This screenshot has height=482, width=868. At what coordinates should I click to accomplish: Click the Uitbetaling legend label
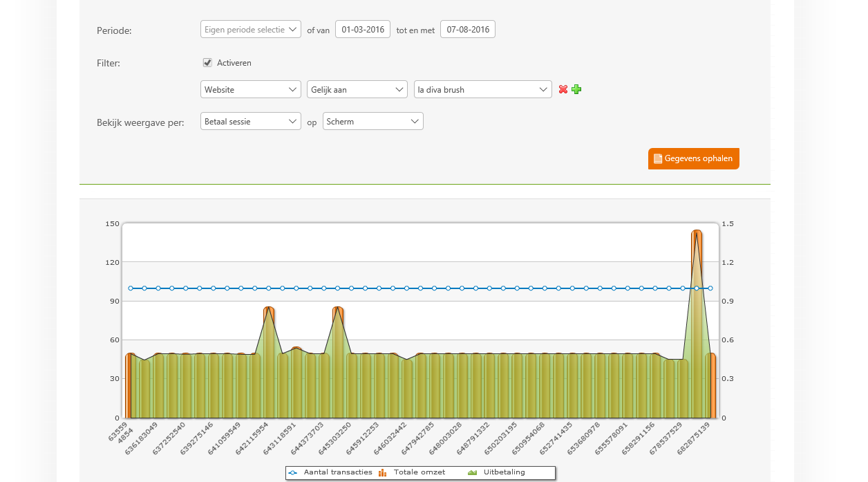coord(504,472)
